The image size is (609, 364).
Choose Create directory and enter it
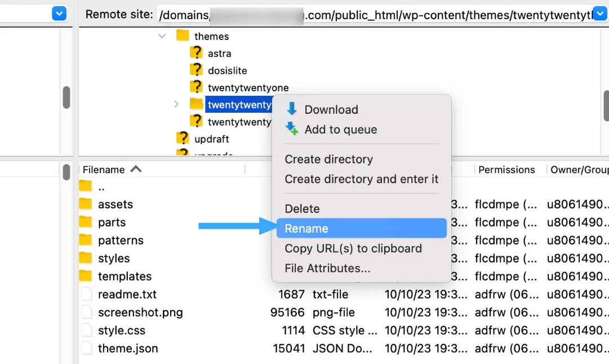[x=361, y=179]
